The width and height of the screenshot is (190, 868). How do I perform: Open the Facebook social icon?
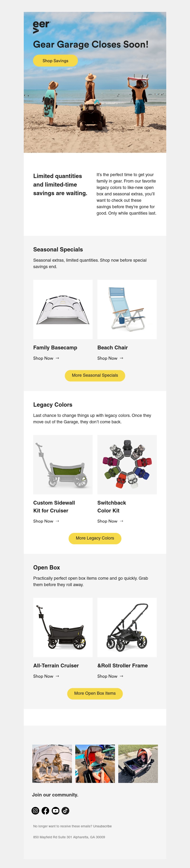point(45,810)
